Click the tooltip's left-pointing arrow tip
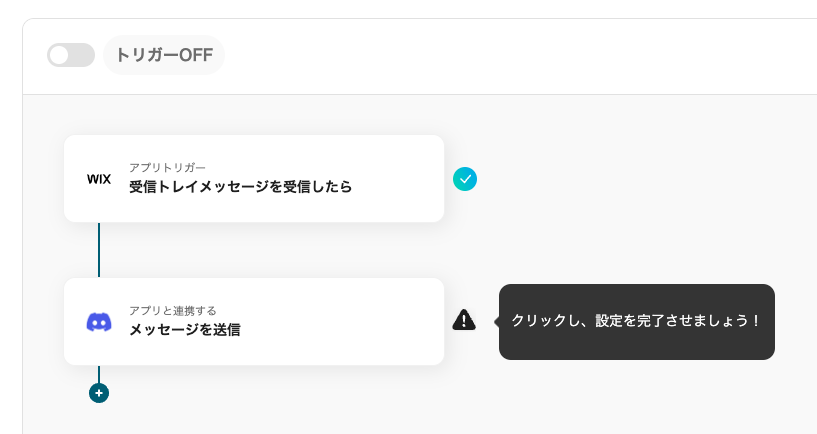817x434 pixels. coord(496,321)
